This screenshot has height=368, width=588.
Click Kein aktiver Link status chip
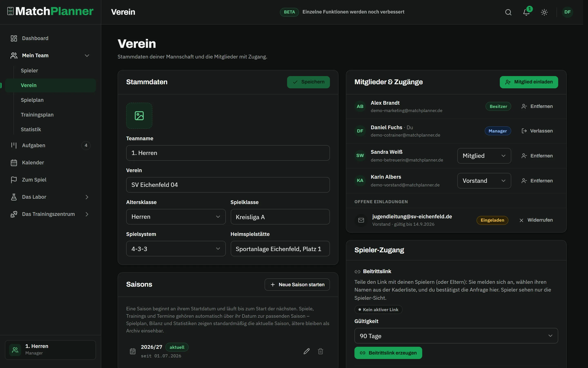coord(378,310)
